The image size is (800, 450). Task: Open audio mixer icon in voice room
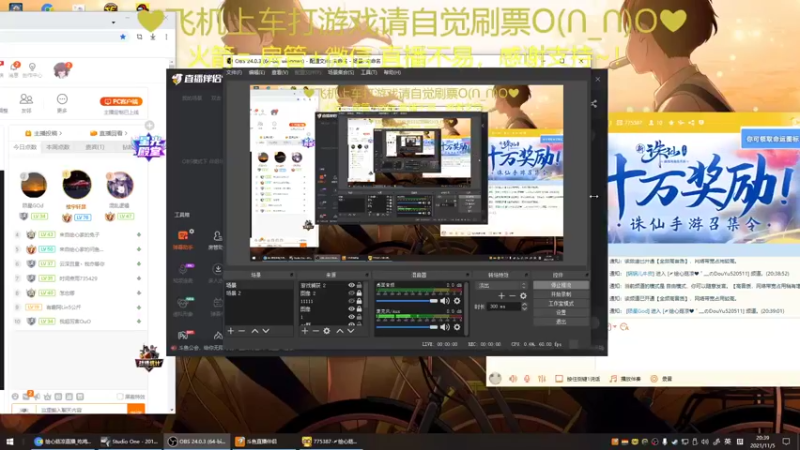(x=542, y=379)
